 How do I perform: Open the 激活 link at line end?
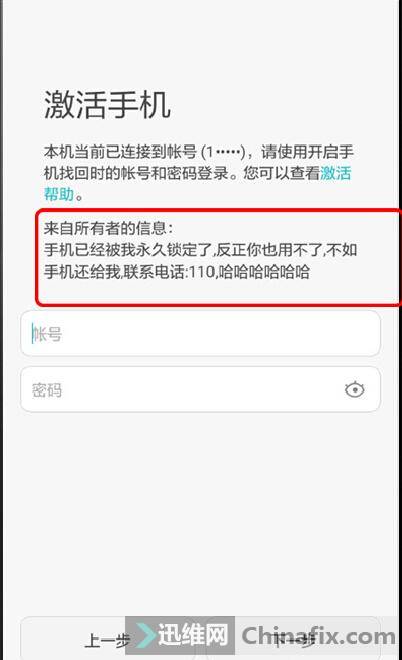(x=335, y=173)
